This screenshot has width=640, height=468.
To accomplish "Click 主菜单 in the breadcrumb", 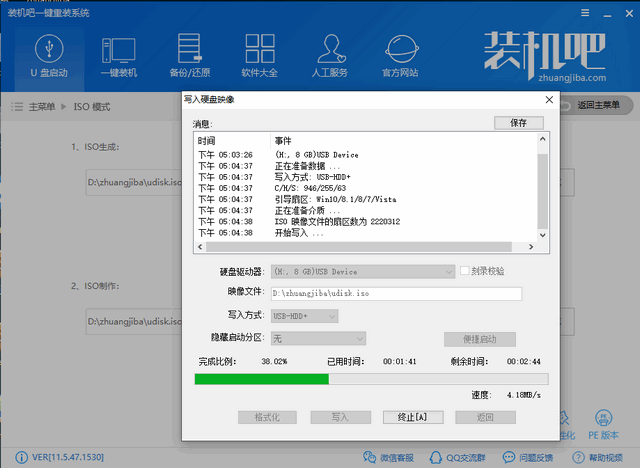I will 41,106.
